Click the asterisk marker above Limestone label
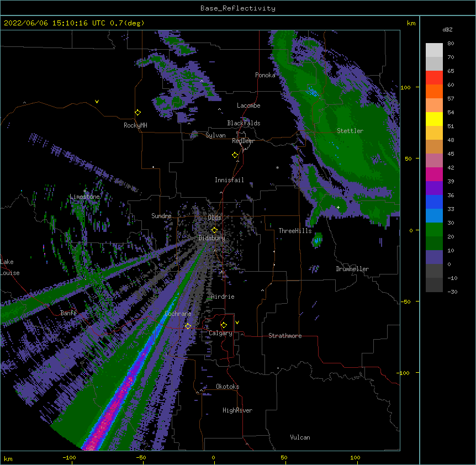Image resolution: width=476 pixels, height=465 pixels. [x=84, y=191]
